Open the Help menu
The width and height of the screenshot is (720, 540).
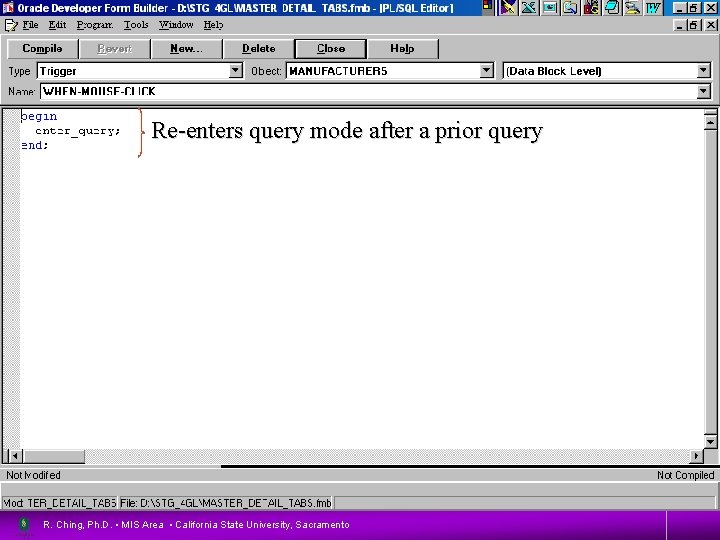[x=213, y=25]
